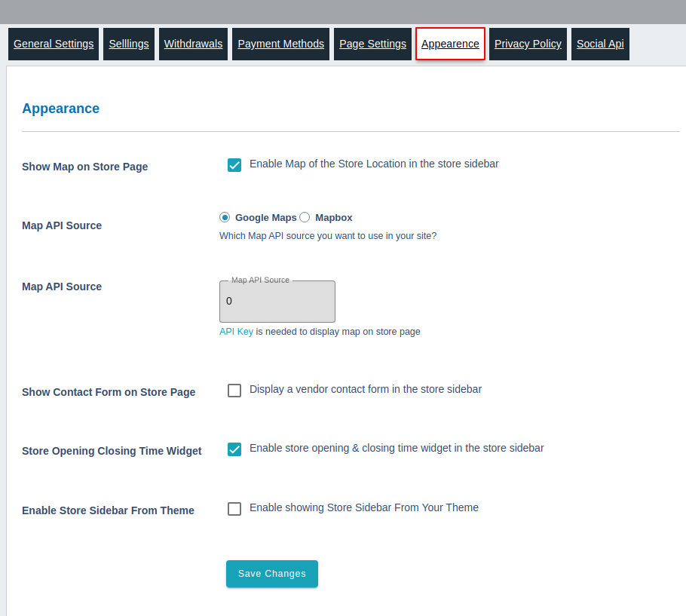
Task: Click inside the Map API Source field
Action: tap(277, 301)
